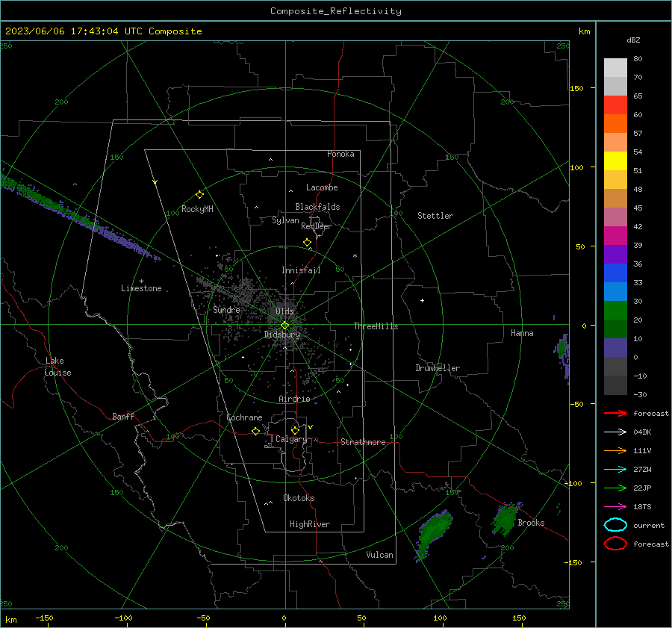The width and height of the screenshot is (672, 628).
Task: Select the orange 111V arrow legend icon
Action: coord(615,450)
